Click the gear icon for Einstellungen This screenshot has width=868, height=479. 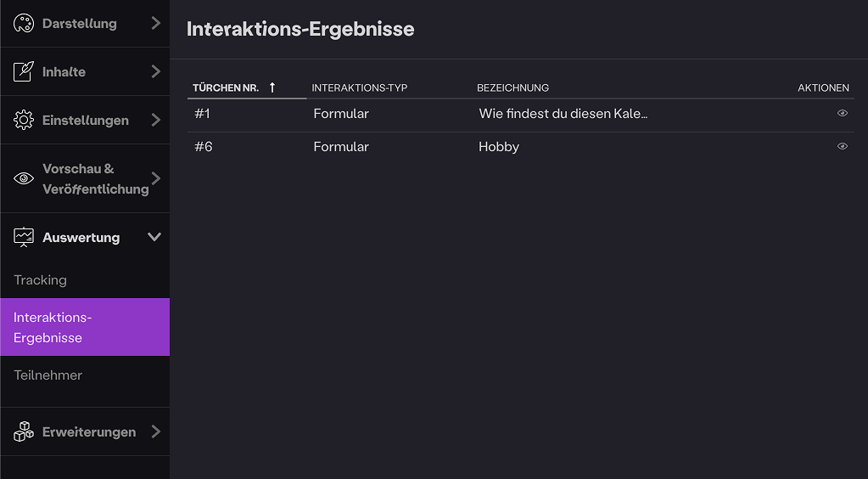[x=24, y=120]
